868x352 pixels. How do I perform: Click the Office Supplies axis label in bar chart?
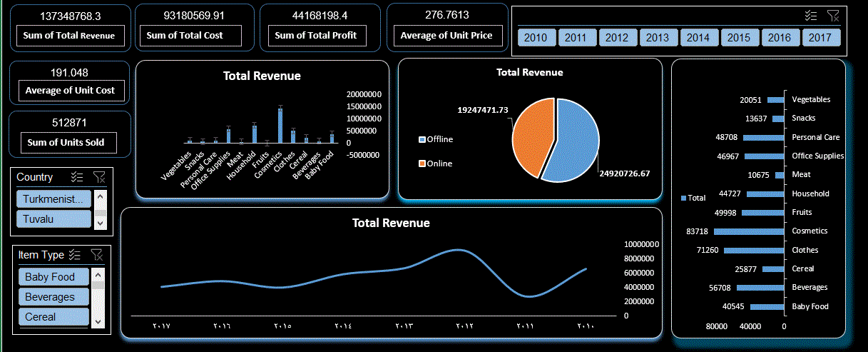point(817,156)
